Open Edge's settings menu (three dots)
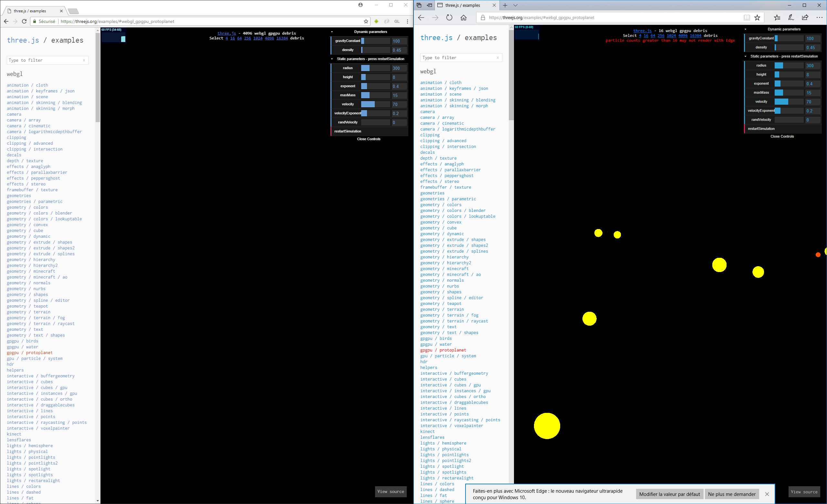The image size is (827, 504). (819, 17)
